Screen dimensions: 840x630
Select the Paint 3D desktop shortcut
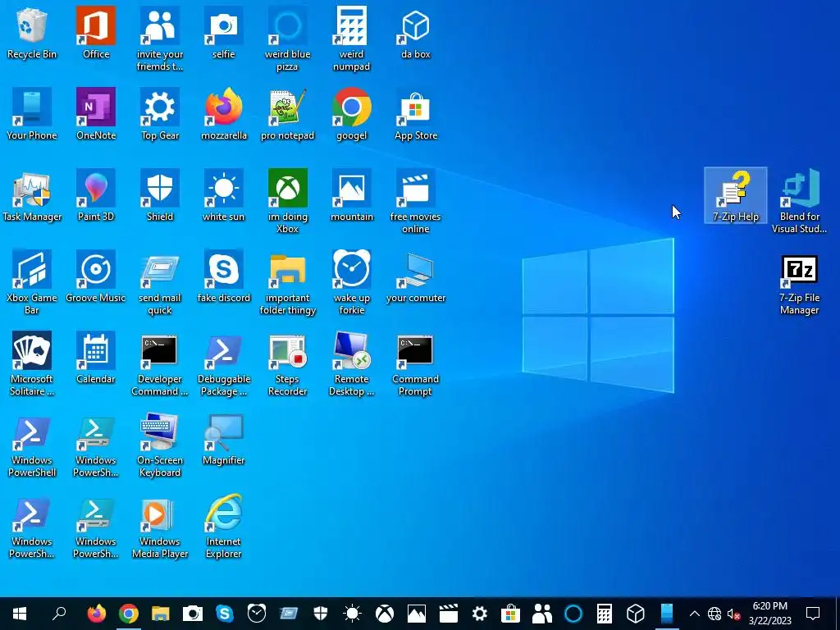tap(96, 196)
